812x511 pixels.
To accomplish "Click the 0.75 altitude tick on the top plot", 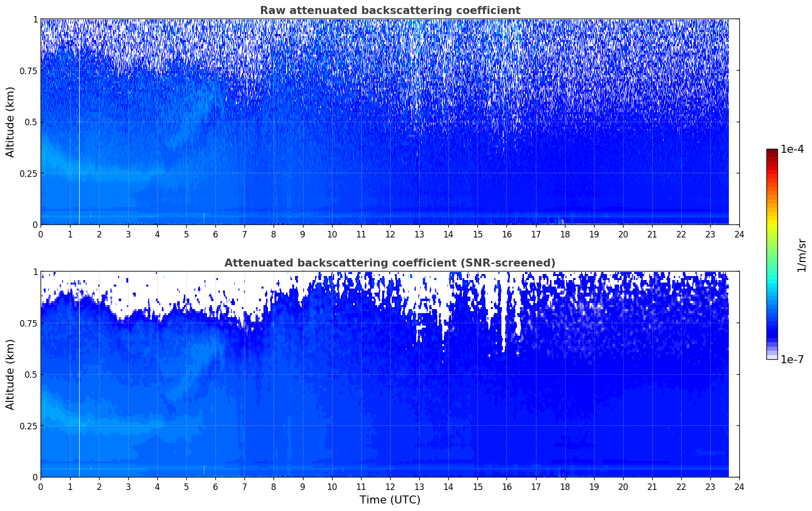I will tap(28, 71).
